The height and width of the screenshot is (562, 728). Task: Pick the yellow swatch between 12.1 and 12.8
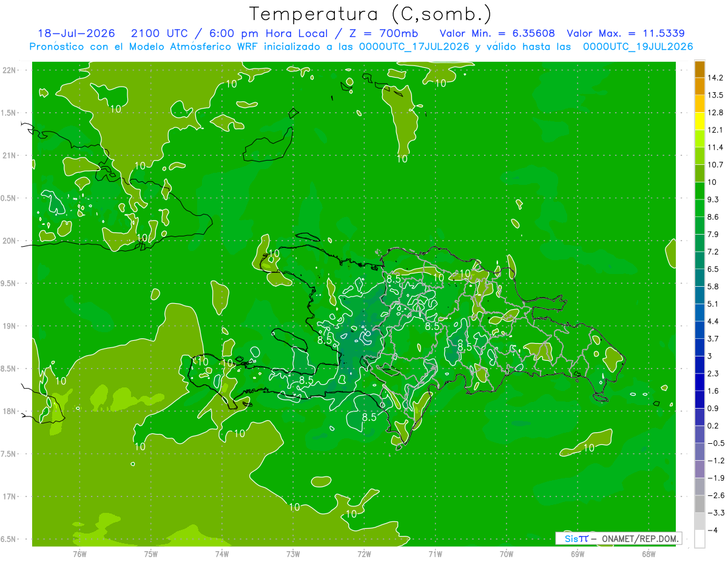pos(699,121)
